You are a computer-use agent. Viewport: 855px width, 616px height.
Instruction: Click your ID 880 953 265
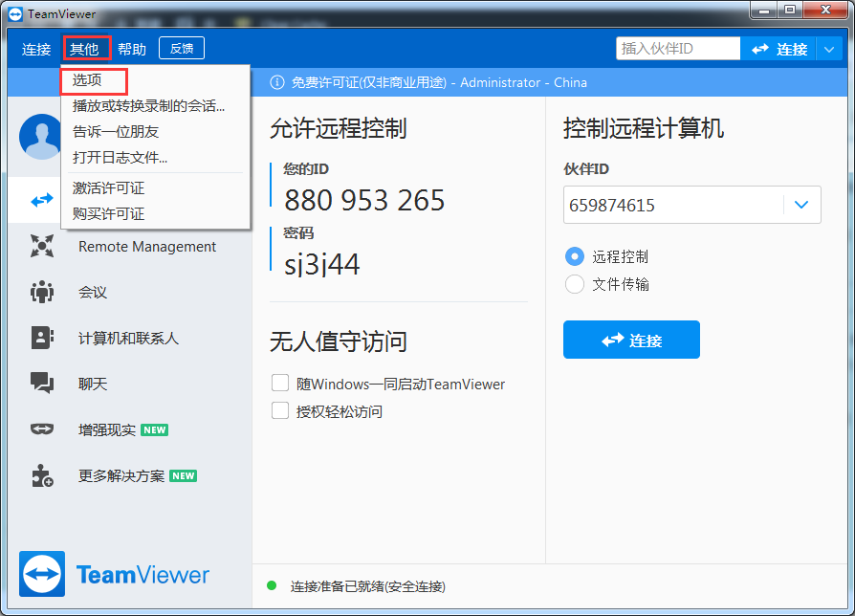(364, 200)
